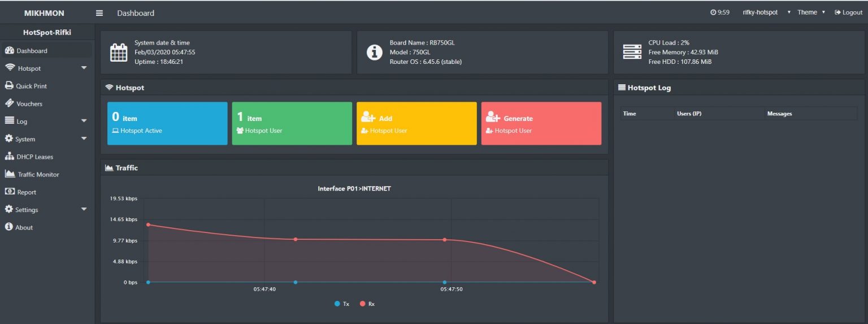
Task: Expand the Settings sidebar submenu arrow
Action: coord(84,209)
